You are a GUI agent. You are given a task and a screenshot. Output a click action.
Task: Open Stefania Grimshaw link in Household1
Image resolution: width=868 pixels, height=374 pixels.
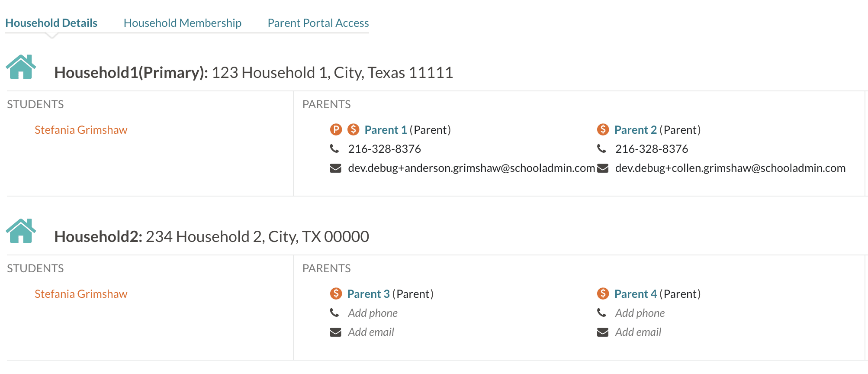tap(81, 130)
